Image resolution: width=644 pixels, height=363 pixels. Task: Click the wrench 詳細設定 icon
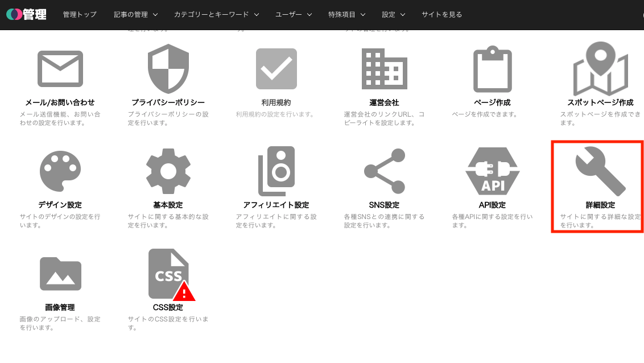coord(600,171)
